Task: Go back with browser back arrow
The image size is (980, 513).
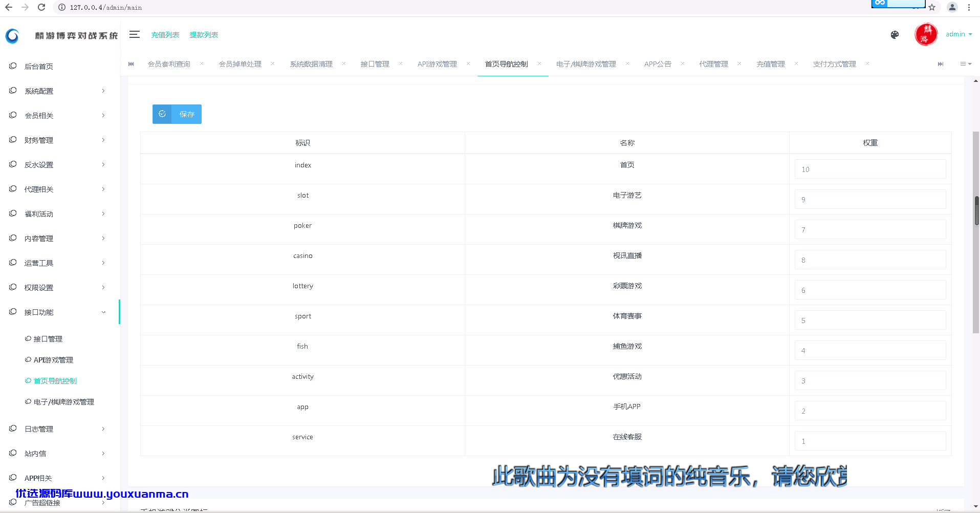Action: [9, 7]
